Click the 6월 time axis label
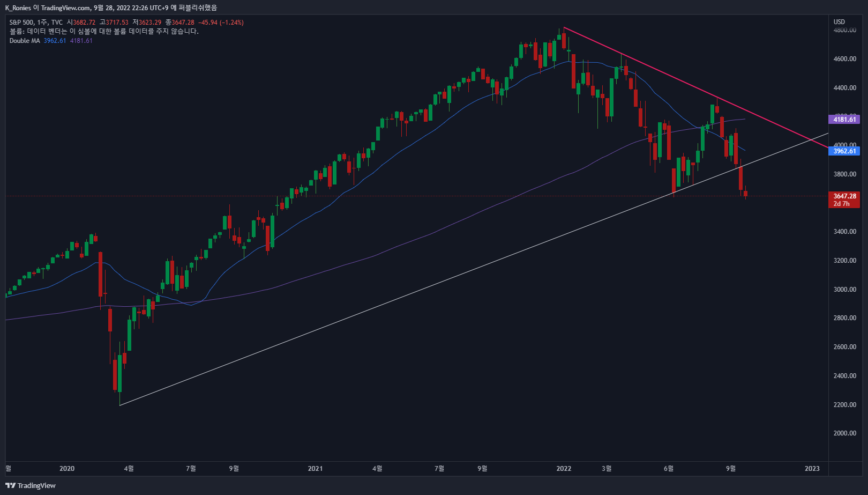The width and height of the screenshot is (868, 495). (x=669, y=469)
